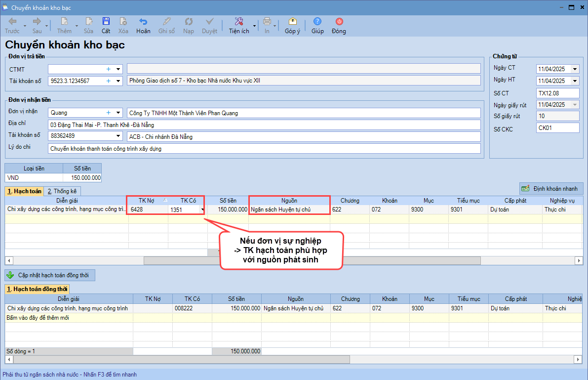Add new Đơn vị nhận with plus icon
This screenshot has width=588, height=380.
point(109,113)
